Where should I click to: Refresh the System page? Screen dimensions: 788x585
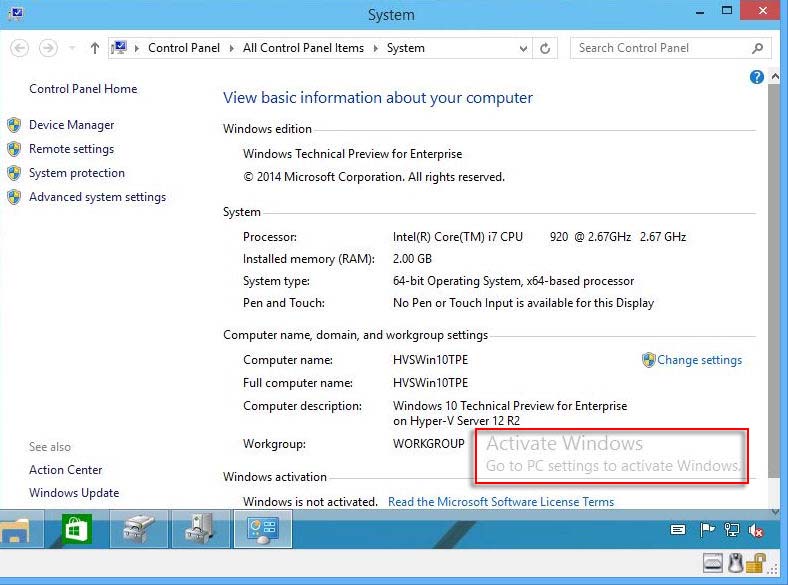(545, 48)
